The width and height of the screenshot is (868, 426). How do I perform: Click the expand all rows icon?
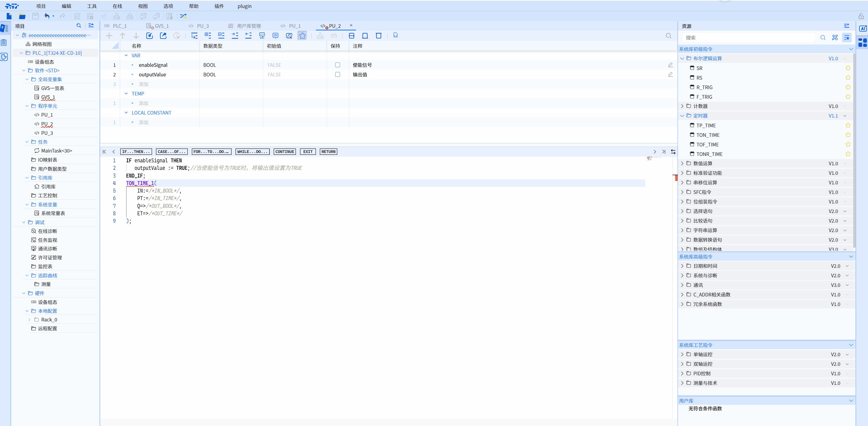tap(208, 36)
